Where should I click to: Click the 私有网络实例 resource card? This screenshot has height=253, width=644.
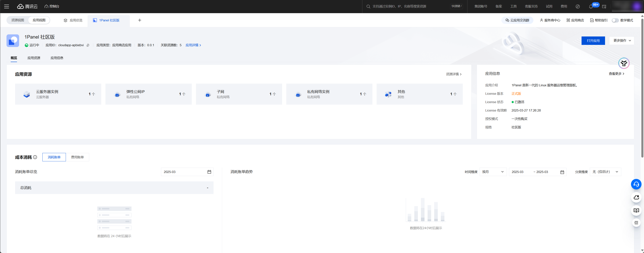coord(329,94)
